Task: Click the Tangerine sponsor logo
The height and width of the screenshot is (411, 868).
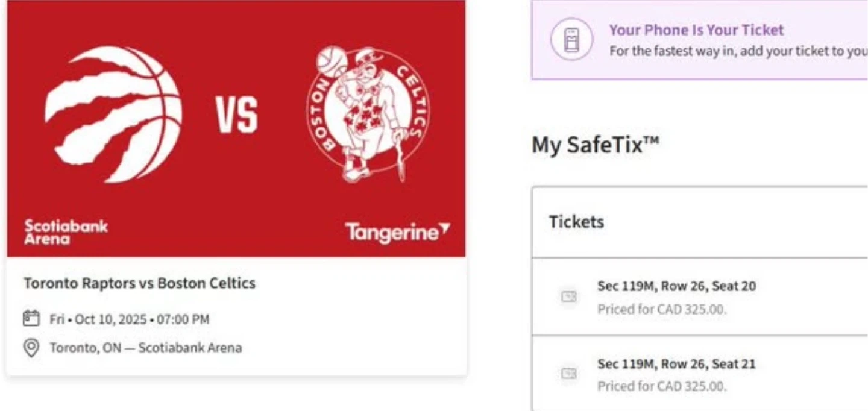Action: (397, 233)
